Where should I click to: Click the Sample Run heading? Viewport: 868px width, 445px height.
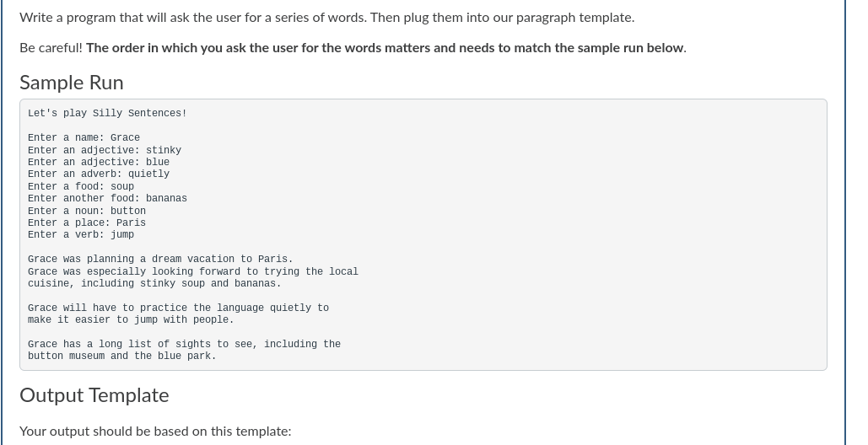pyautogui.click(x=72, y=83)
